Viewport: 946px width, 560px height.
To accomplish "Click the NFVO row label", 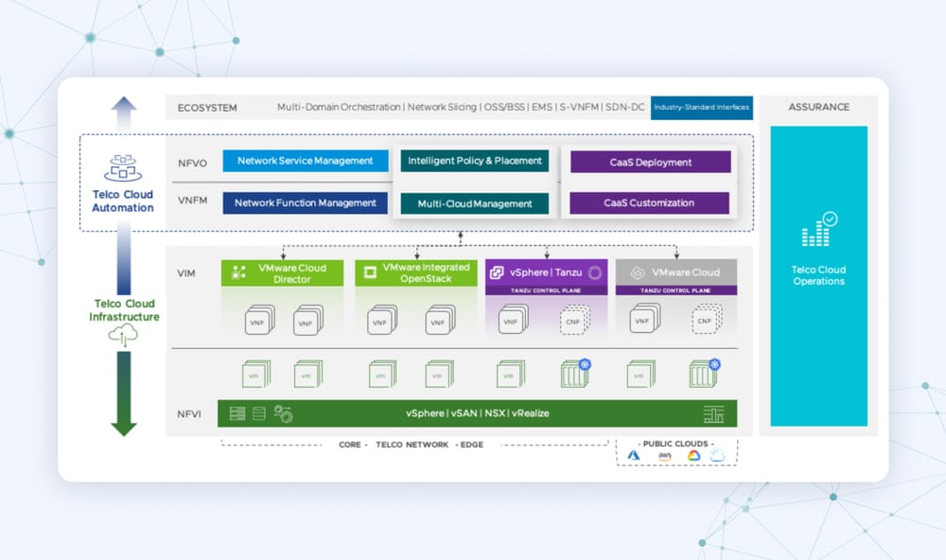I will point(192,163).
